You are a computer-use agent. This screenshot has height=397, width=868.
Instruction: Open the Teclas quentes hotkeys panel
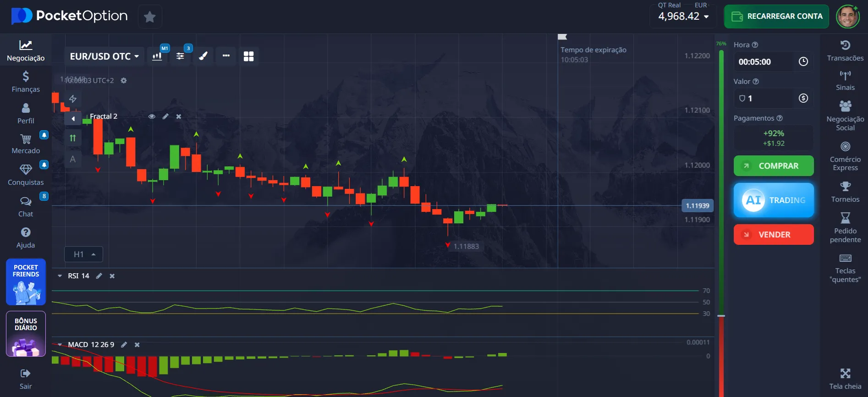845,268
